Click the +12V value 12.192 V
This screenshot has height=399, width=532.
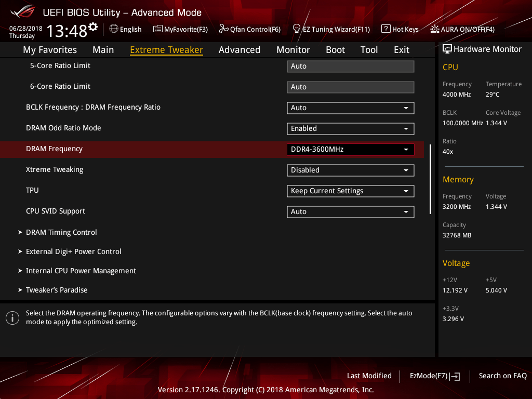(455, 290)
